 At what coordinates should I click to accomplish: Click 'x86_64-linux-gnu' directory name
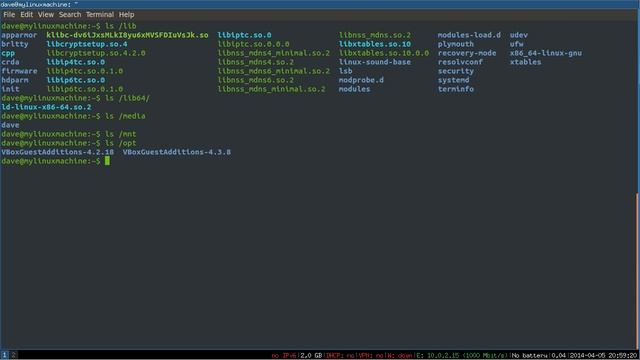546,53
